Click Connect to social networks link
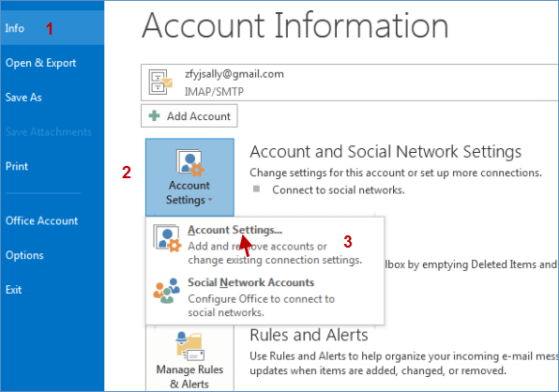Image resolution: width=559 pixels, height=392 pixels. tap(339, 190)
